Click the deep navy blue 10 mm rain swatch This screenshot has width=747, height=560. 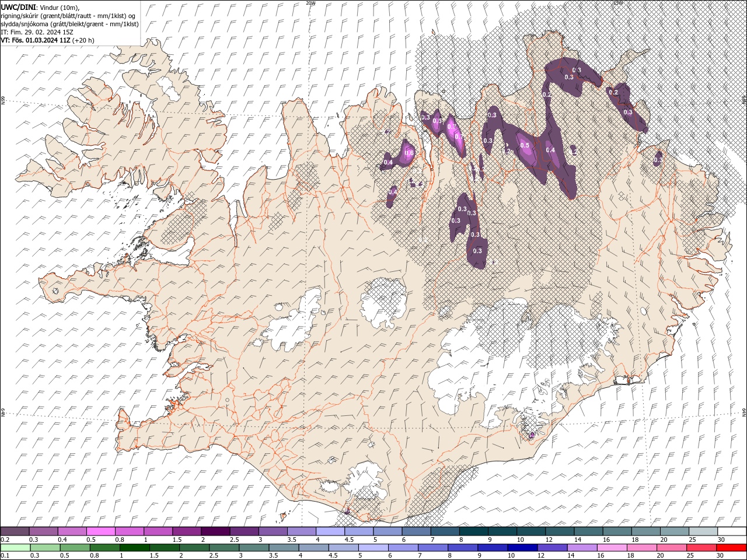[x=522, y=547]
